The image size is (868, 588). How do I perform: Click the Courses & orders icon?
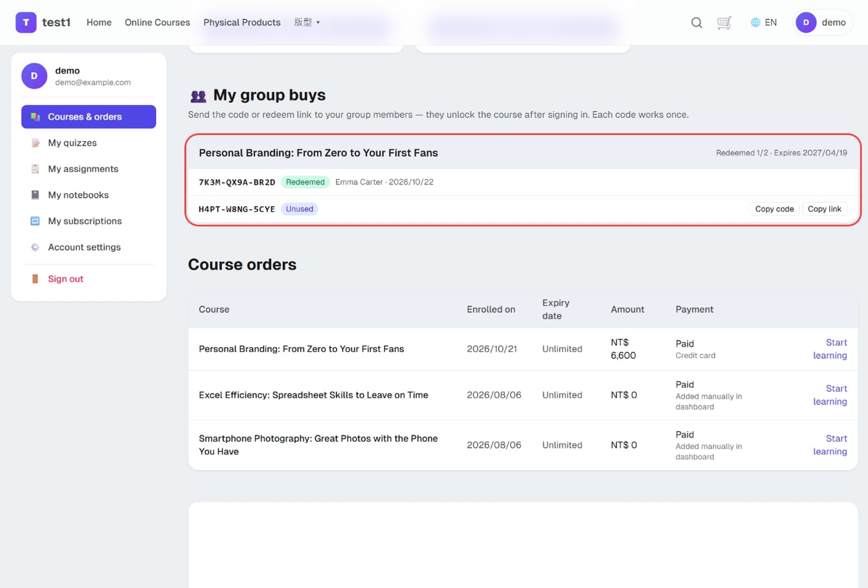coord(35,117)
